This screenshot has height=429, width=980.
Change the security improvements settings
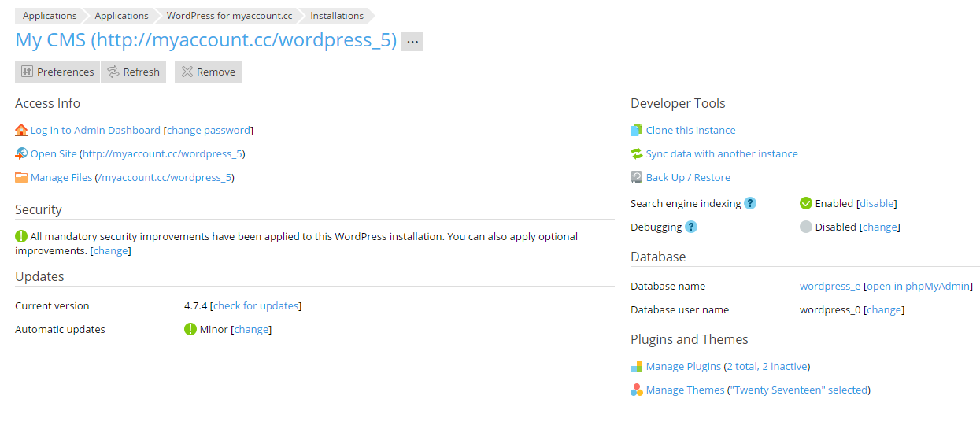coord(111,251)
